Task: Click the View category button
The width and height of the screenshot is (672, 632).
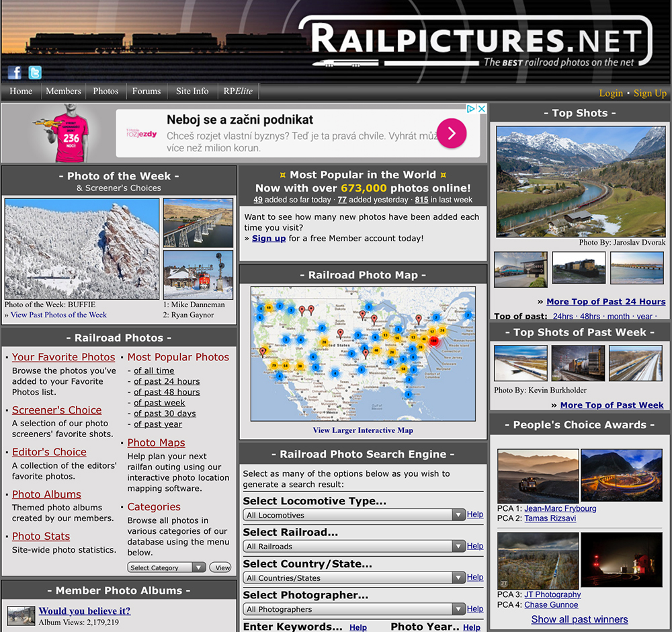Action: click(x=220, y=567)
